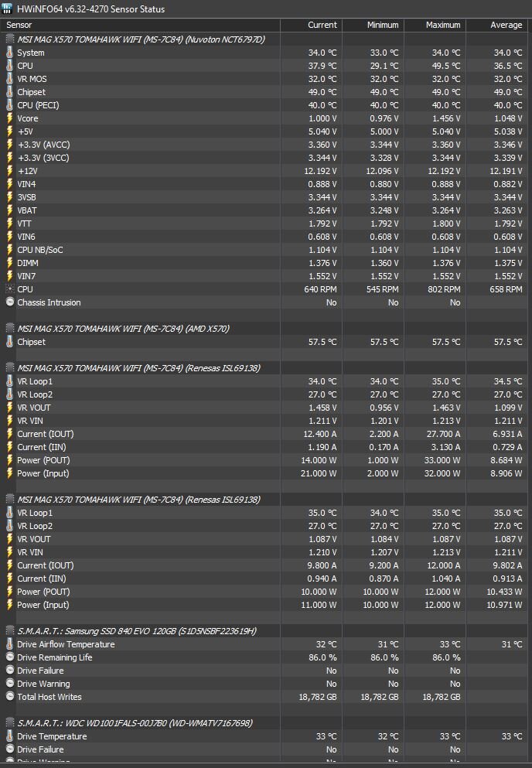
Task: Click the lightning bolt icon beside VTT
Action: [9, 224]
